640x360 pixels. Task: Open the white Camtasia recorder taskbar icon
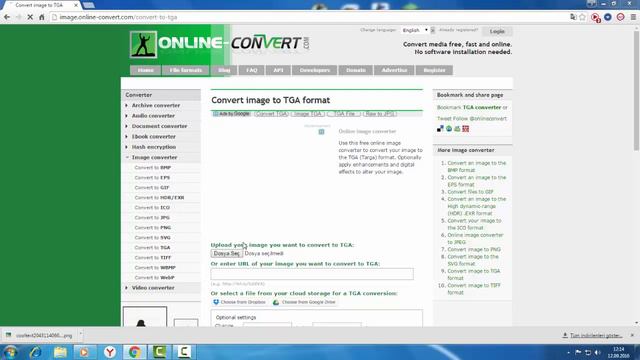click(x=184, y=352)
